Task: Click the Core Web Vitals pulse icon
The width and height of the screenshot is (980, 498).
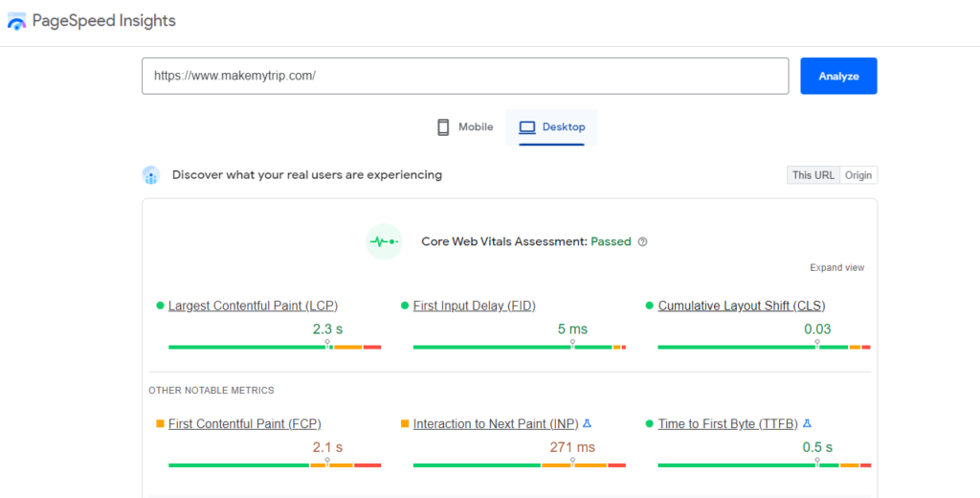Action: tap(384, 241)
